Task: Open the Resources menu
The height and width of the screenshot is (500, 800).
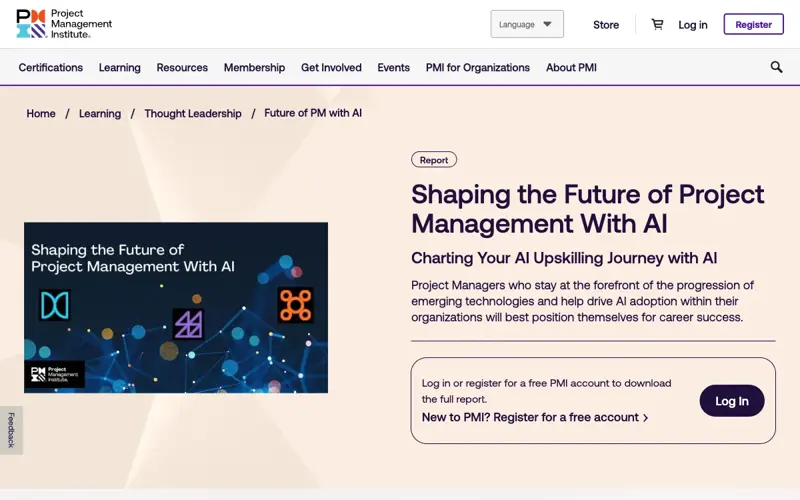Action: (182, 67)
